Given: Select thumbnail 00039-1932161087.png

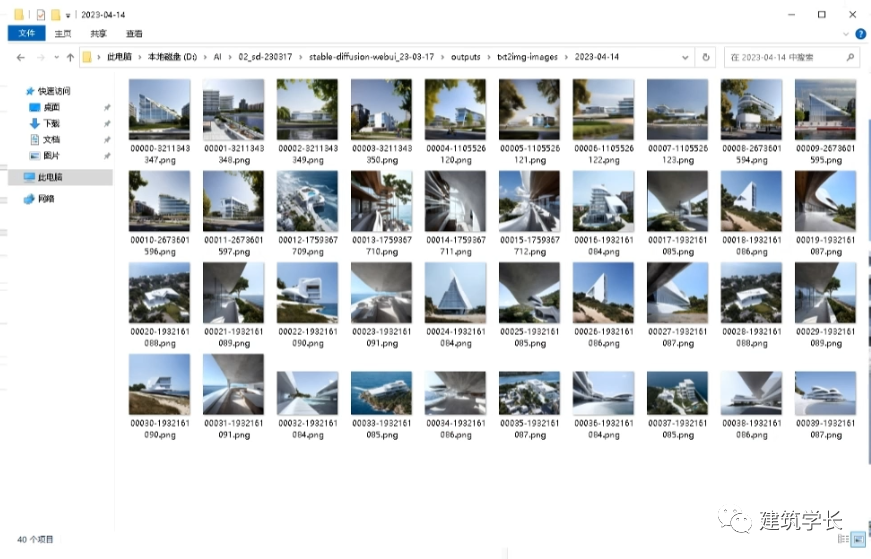Looking at the screenshot, I should [x=825, y=393].
